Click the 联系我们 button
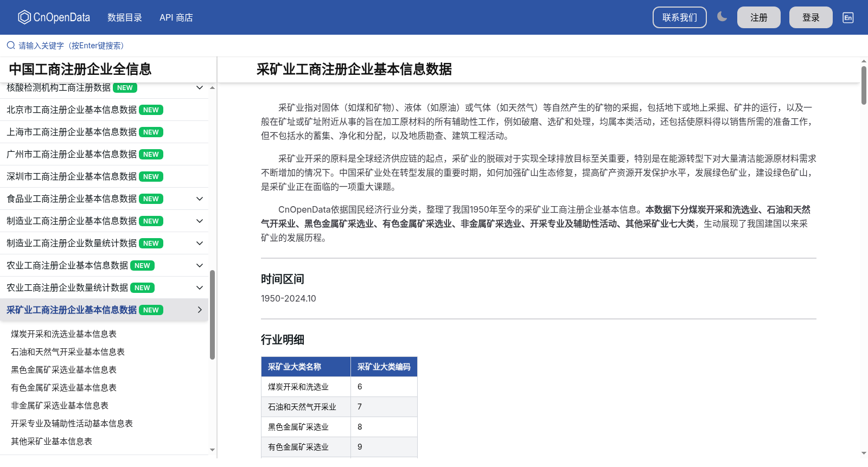Viewport: 868px width, 467px height. point(680,17)
